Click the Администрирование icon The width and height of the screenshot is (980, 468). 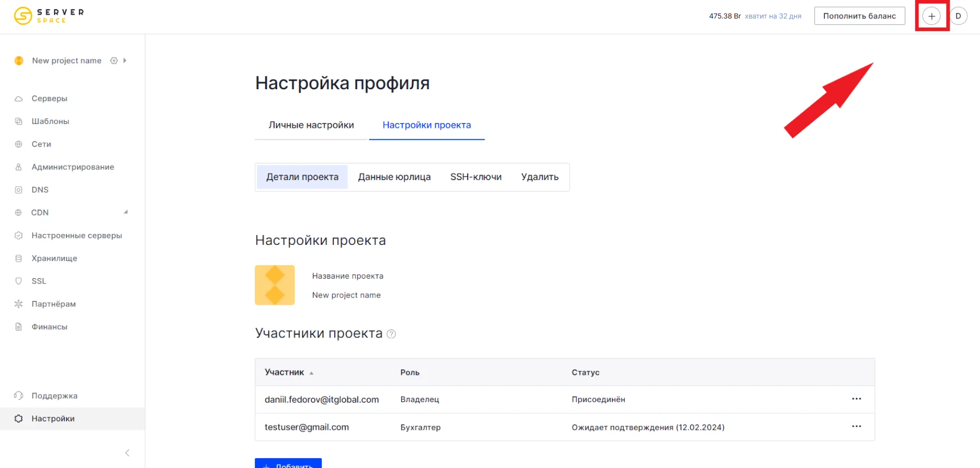pos(19,167)
